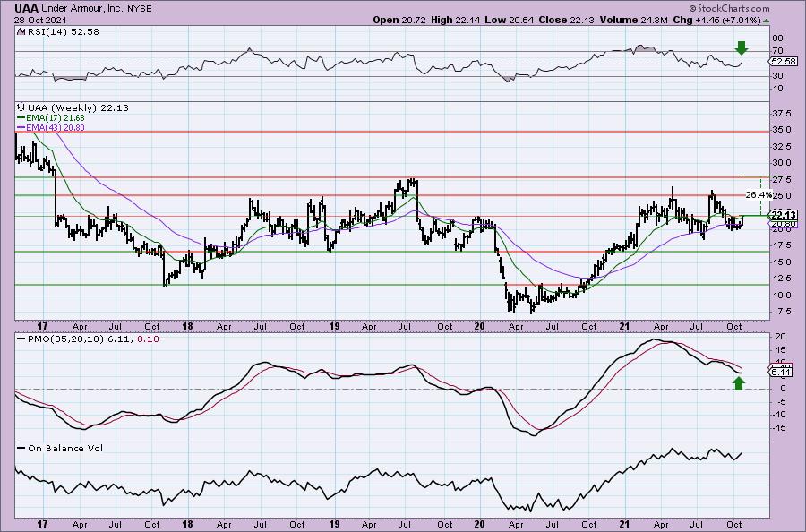The image size is (806, 532).
Task: Click the -15 PMO axis label
Action: (x=778, y=427)
